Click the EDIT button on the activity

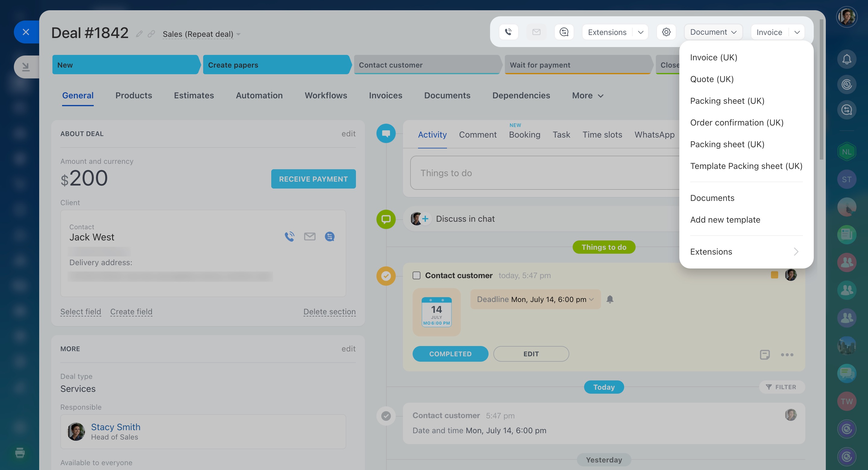[531, 354]
